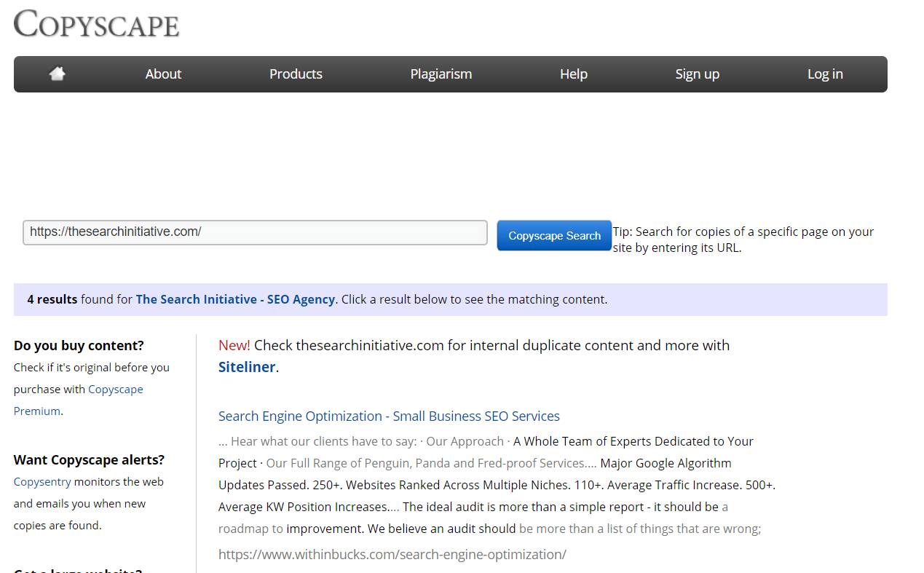Open The Search Initiative - SEO Agency link
Screen dimensions: 924x573
coord(235,299)
